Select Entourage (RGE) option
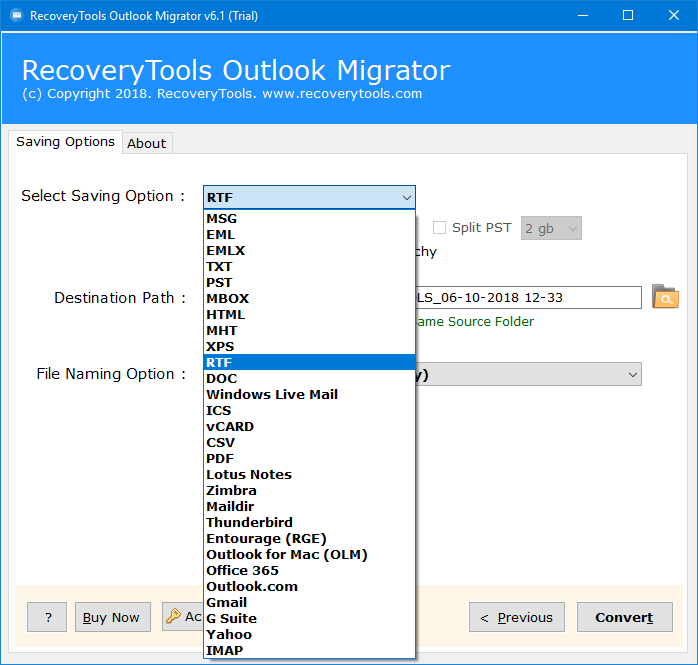Image resolution: width=698 pixels, height=665 pixels. click(309, 539)
